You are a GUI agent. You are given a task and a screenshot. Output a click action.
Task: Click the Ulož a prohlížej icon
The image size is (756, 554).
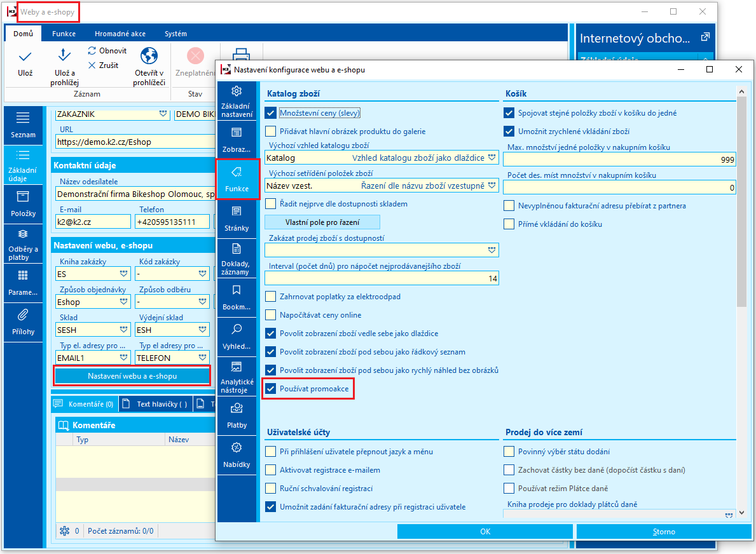pyautogui.click(x=64, y=55)
